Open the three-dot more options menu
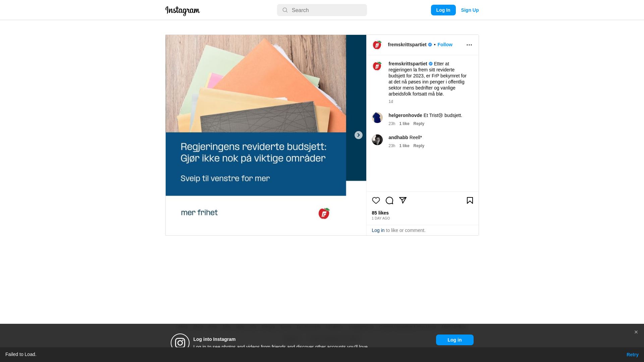The image size is (644, 362). pyautogui.click(x=469, y=45)
